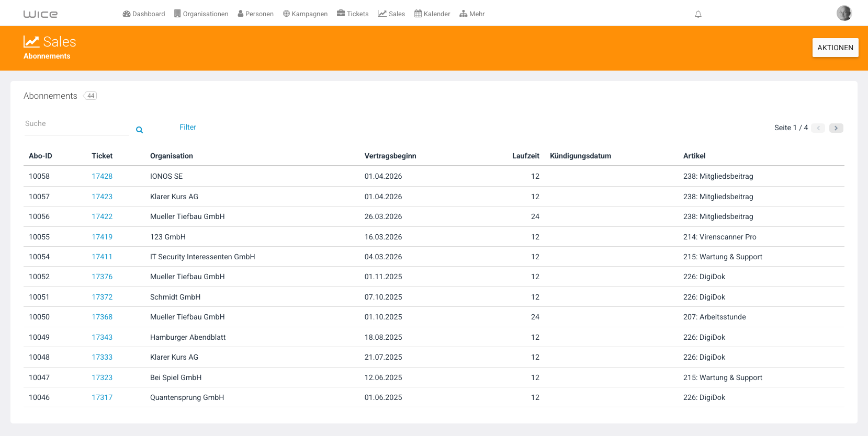Open ticket 17428 link
This screenshot has width=868, height=436.
(102, 176)
